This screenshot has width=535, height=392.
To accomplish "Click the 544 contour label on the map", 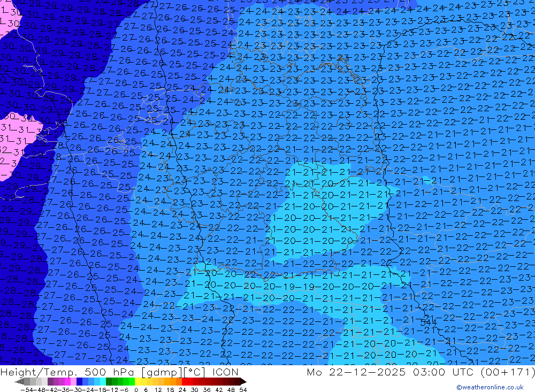I will coord(428,322).
